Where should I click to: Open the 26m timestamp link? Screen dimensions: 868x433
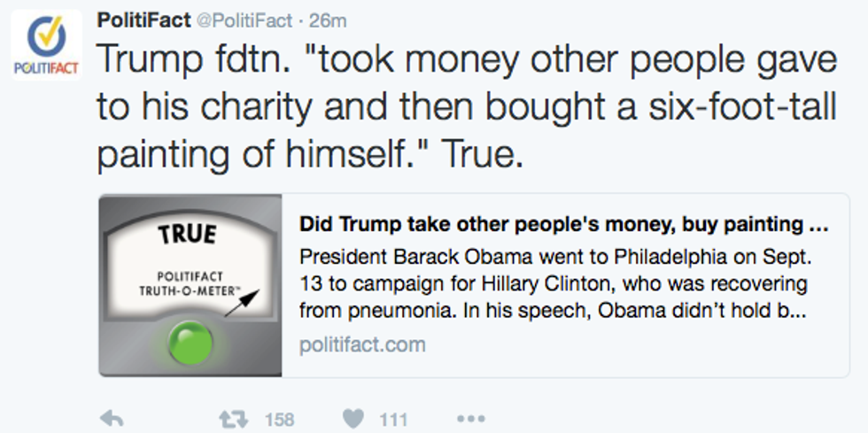[327, 19]
